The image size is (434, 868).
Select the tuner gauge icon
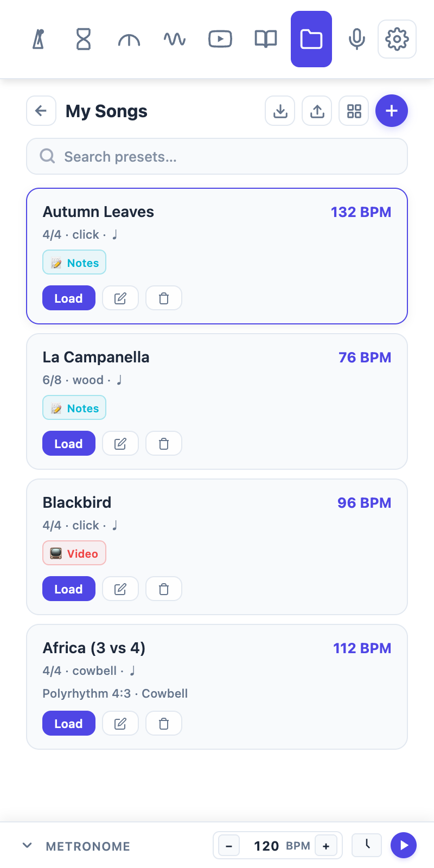click(129, 39)
